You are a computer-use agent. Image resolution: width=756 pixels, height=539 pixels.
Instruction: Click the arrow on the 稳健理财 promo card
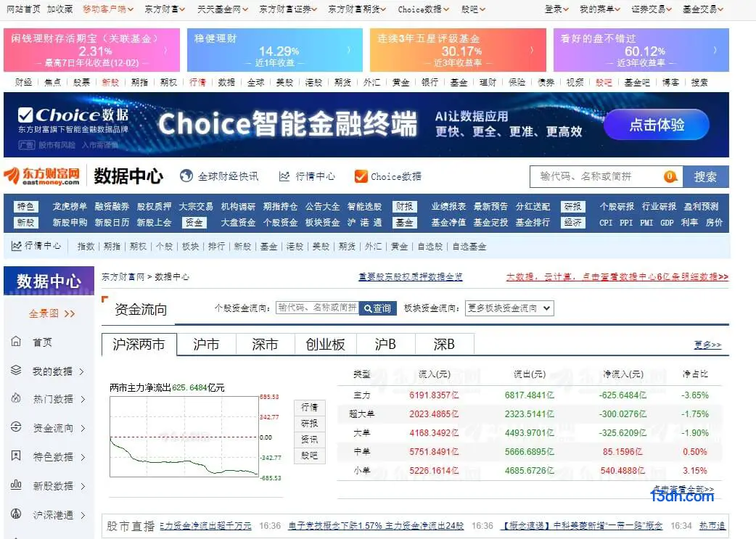click(349, 50)
